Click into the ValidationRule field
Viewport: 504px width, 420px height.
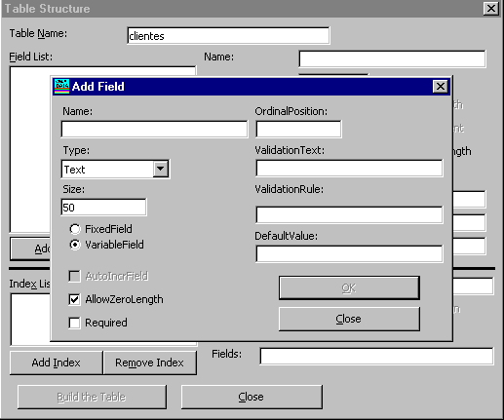click(x=349, y=214)
